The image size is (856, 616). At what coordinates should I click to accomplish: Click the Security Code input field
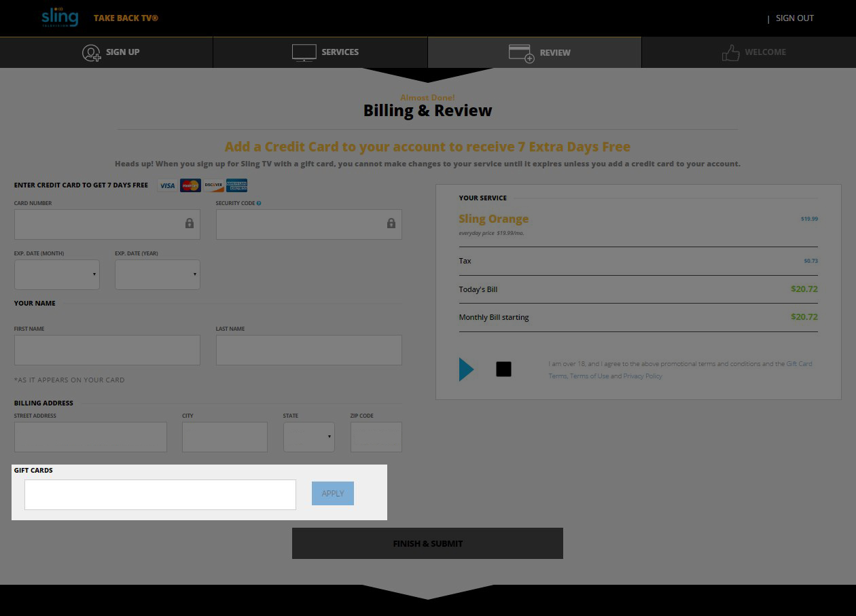[309, 224]
